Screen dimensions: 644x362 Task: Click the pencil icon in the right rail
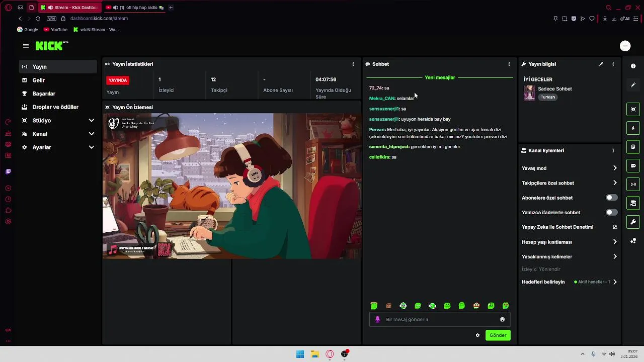coord(633,85)
